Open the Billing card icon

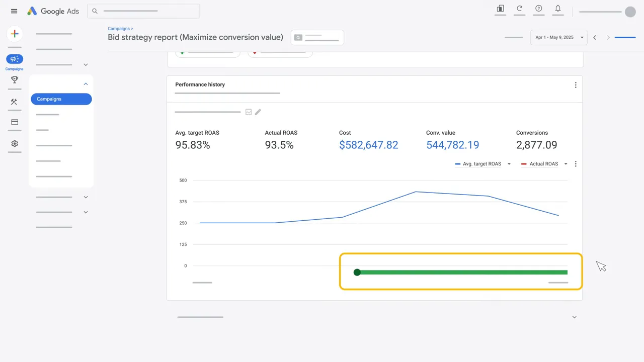(15, 122)
